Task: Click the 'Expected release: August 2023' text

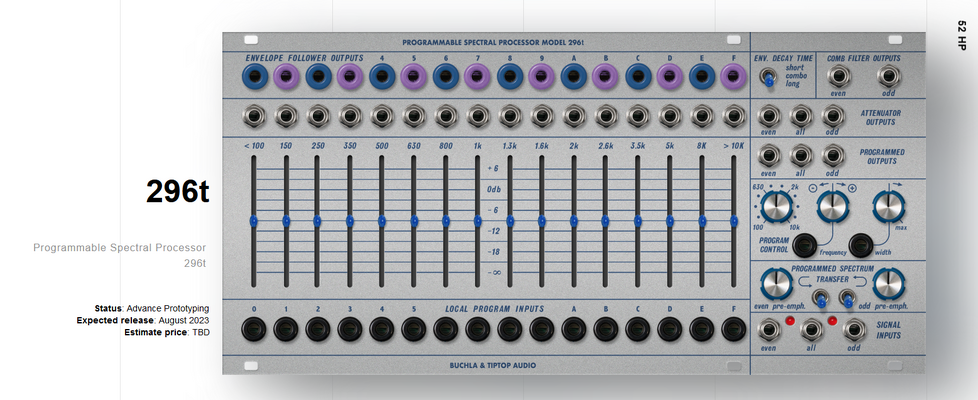Action: click(143, 320)
